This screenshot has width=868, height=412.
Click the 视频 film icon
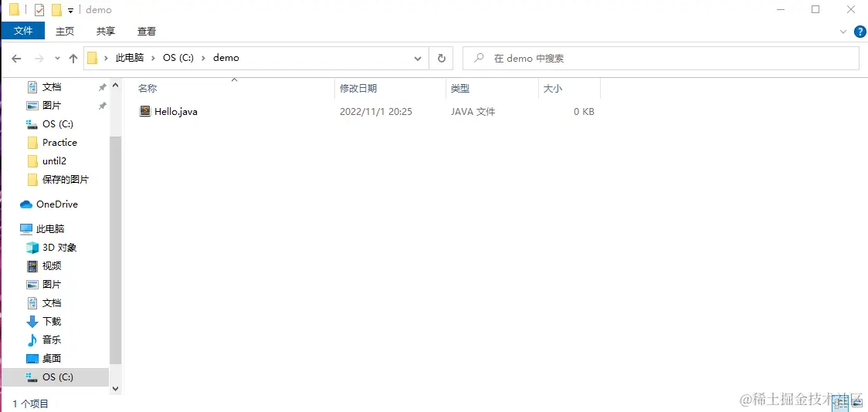(32, 266)
